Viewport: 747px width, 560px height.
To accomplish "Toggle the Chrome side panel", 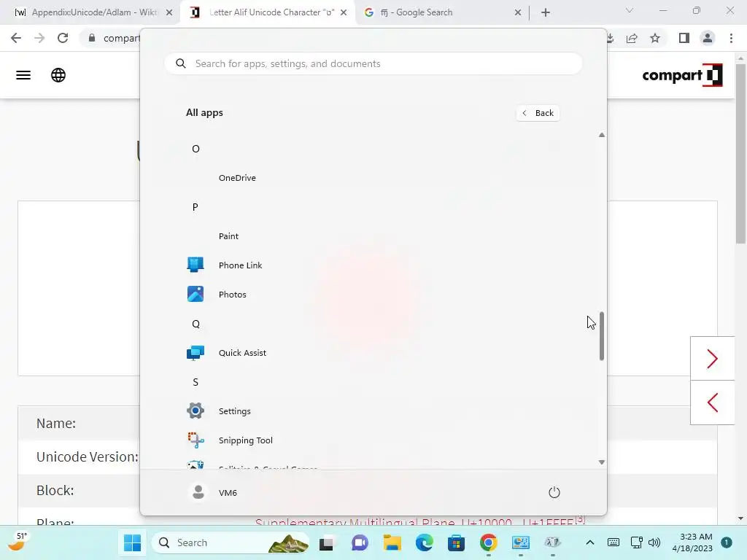I will (x=684, y=38).
